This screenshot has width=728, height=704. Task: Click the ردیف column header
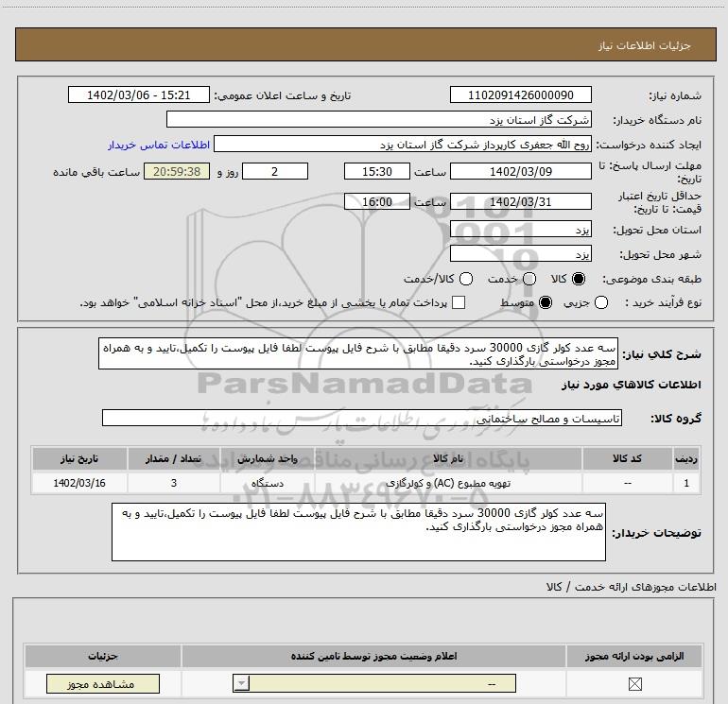(686, 458)
